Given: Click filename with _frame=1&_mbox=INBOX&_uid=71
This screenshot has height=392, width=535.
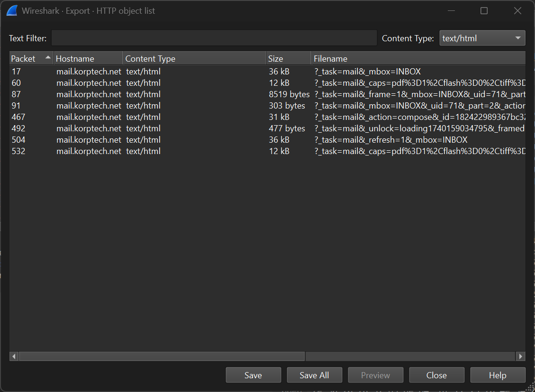Looking at the screenshot, I should click(420, 94).
